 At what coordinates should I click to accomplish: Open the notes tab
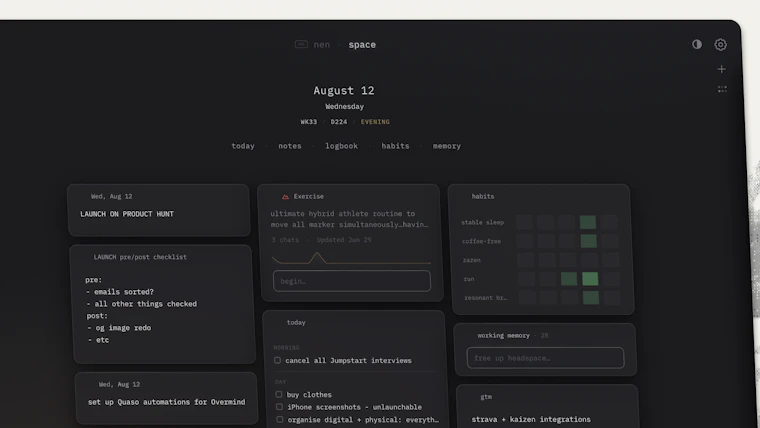[x=290, y=146]
